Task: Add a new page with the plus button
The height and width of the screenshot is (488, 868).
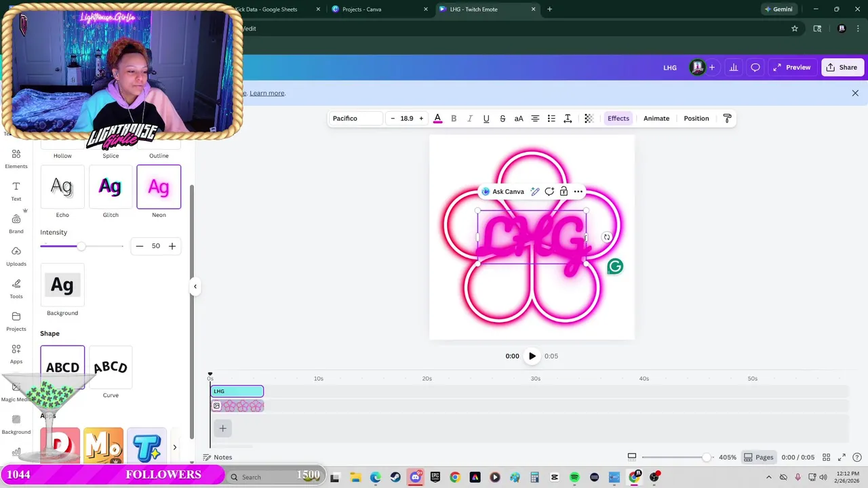Action: pos(222,428)
